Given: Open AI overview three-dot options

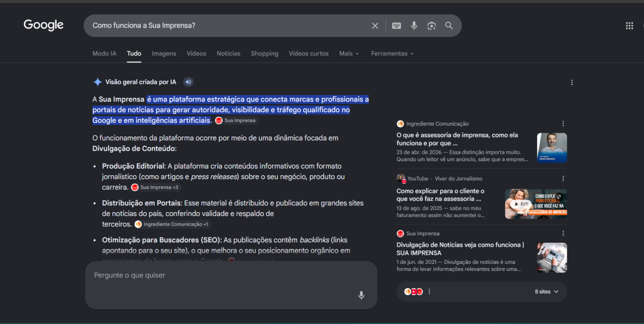Looking at the screenshot, I should [572, 82].
